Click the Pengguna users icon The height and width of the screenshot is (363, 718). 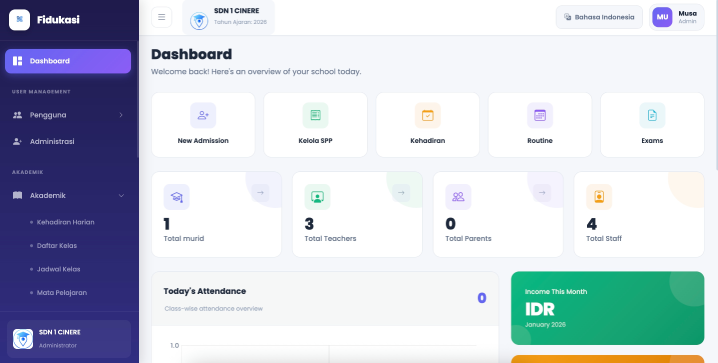17,115
